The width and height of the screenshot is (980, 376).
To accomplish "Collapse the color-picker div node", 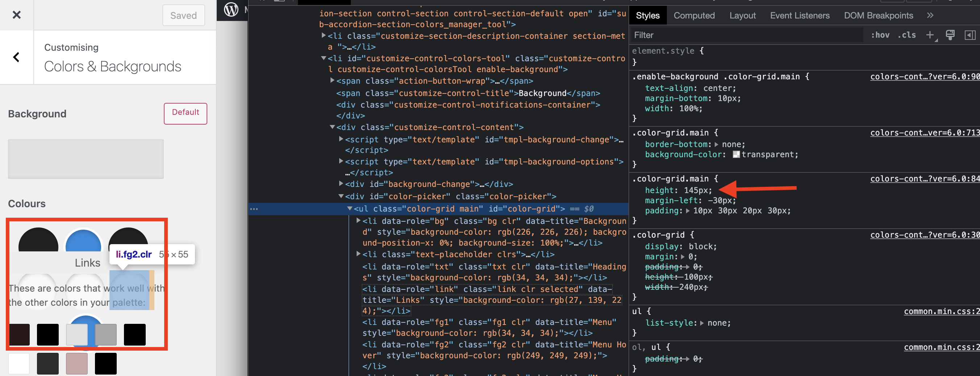I will (341, 196).
